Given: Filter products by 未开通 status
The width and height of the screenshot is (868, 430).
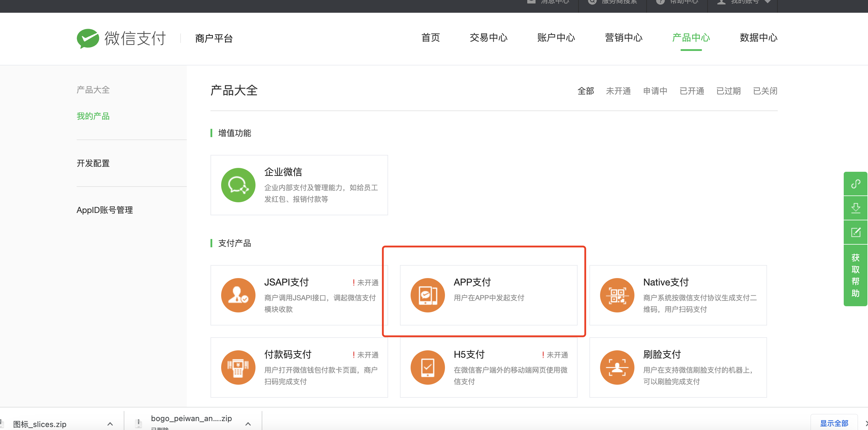Looking at the screenshot, I should coord(618,91).
